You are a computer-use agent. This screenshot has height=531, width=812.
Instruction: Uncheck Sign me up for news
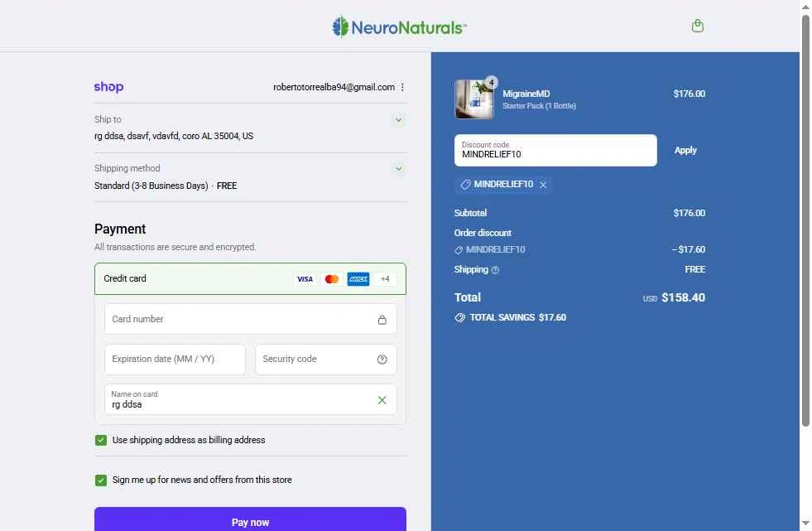101,480
